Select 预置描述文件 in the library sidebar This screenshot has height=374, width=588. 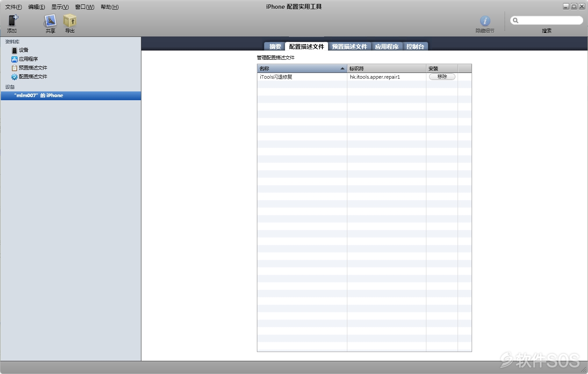click(33, 68)
